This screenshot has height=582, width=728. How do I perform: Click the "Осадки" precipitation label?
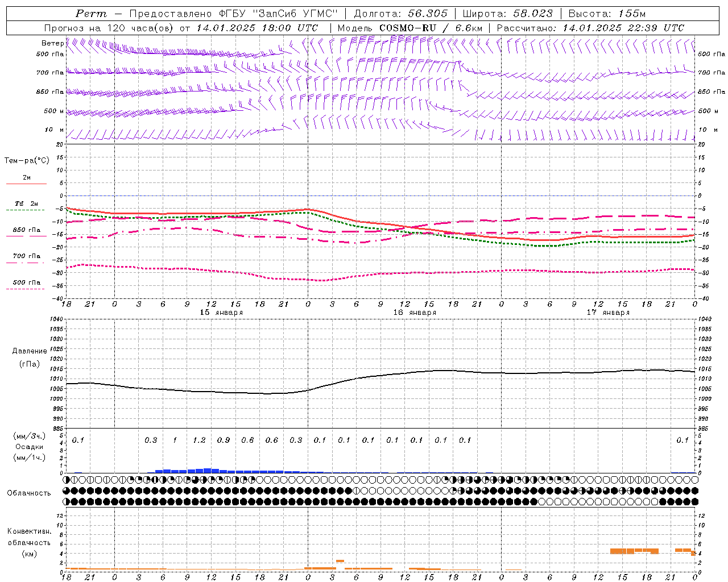pyautogui.click(x=29, y=447)
